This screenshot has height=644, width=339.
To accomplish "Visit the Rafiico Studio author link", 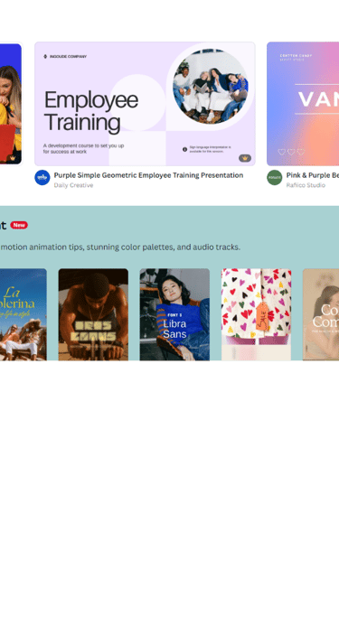I will tap(306, 185).
